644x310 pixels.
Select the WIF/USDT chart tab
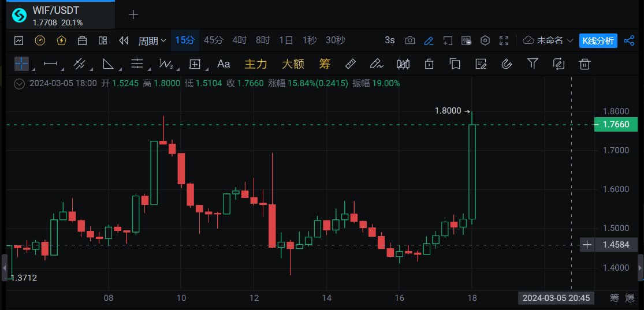tap(57, 15)
